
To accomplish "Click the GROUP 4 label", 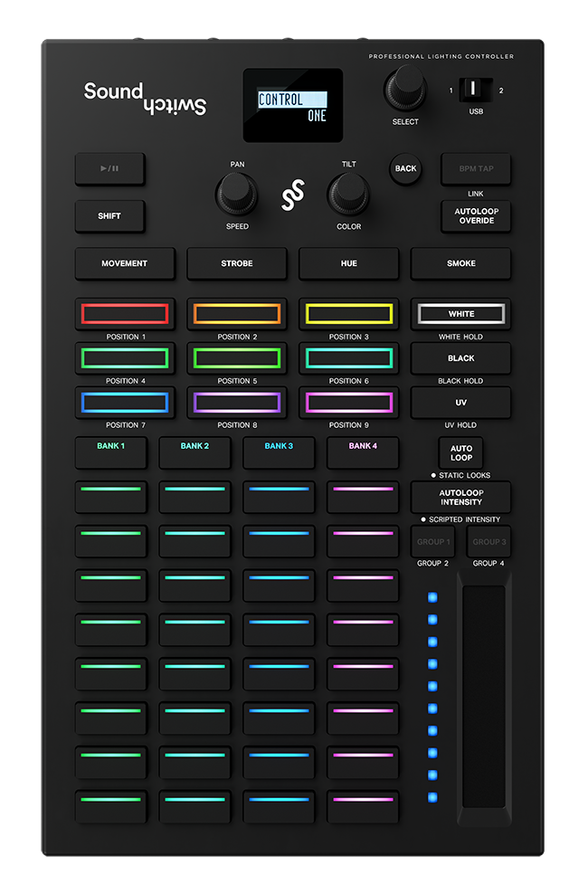I will [488, 564].
